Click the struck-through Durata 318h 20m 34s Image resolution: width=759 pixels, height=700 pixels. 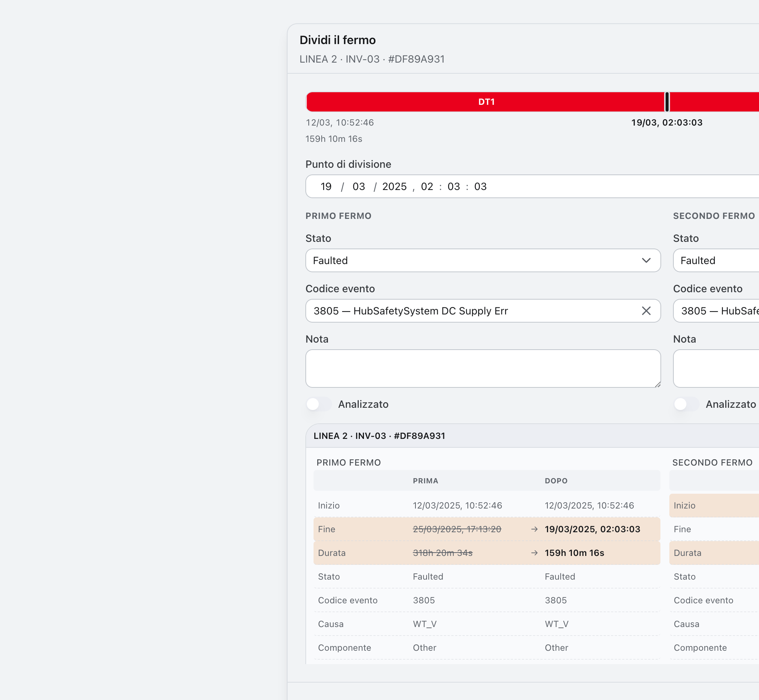click(x=443, y=553)
